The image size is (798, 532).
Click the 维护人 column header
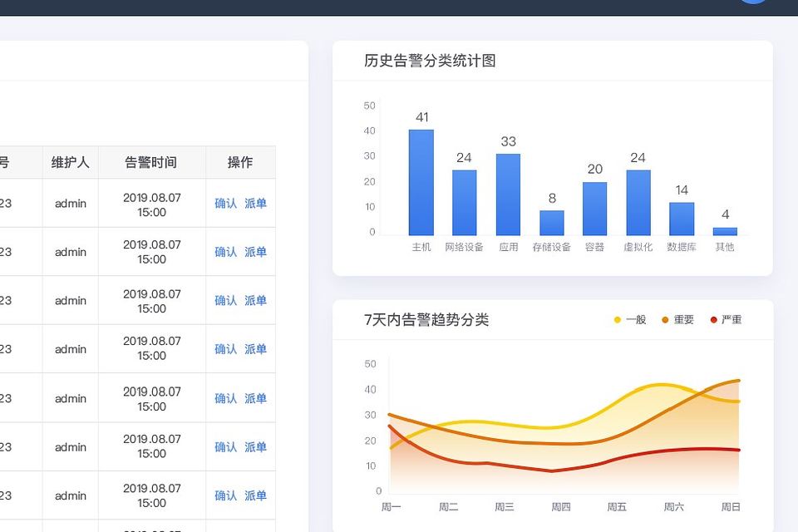point(70,162)
